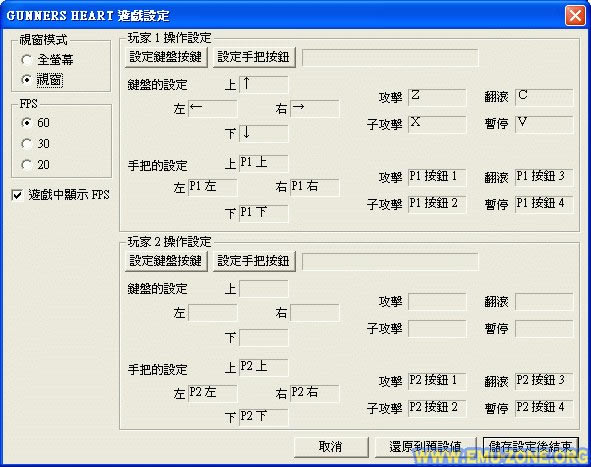Click Player 1 keyboard 右 field with right arrow
Image resolution: width=591 pixels, height=467 pixels.
[x=315, y=109]
